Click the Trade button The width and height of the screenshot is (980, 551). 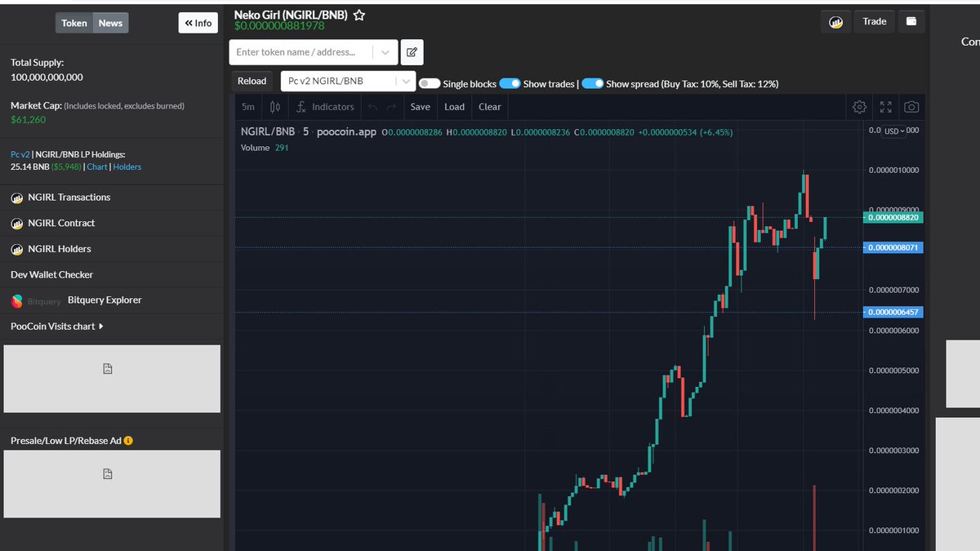(874, 21)
